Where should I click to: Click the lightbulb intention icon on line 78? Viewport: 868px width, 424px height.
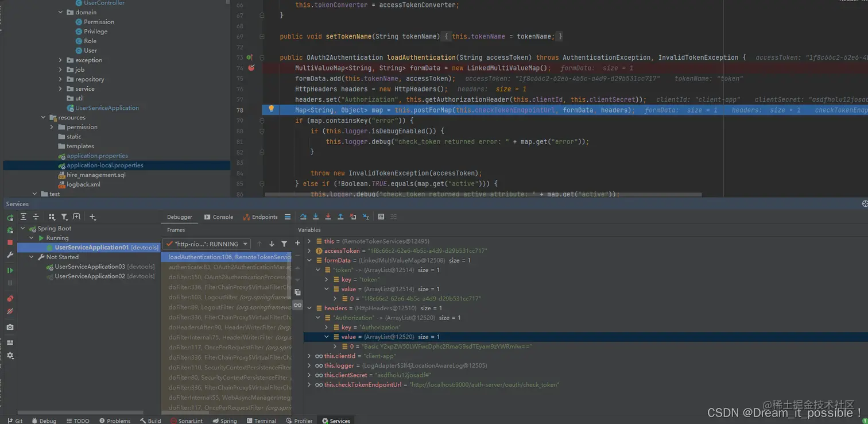pos(272,109)
